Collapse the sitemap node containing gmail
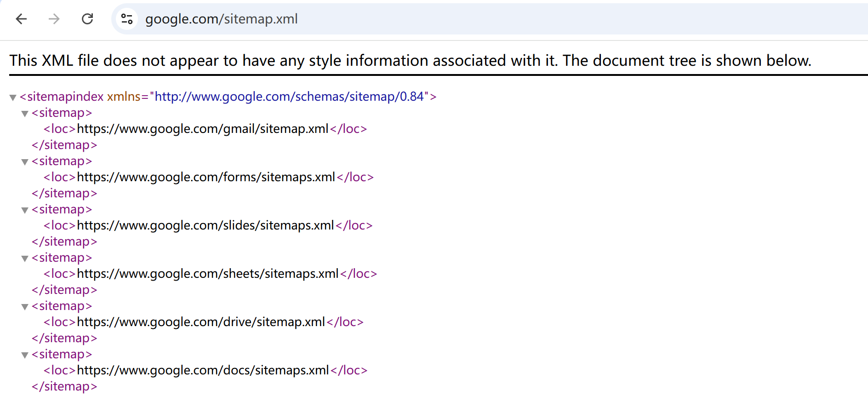 coord(25,114)
